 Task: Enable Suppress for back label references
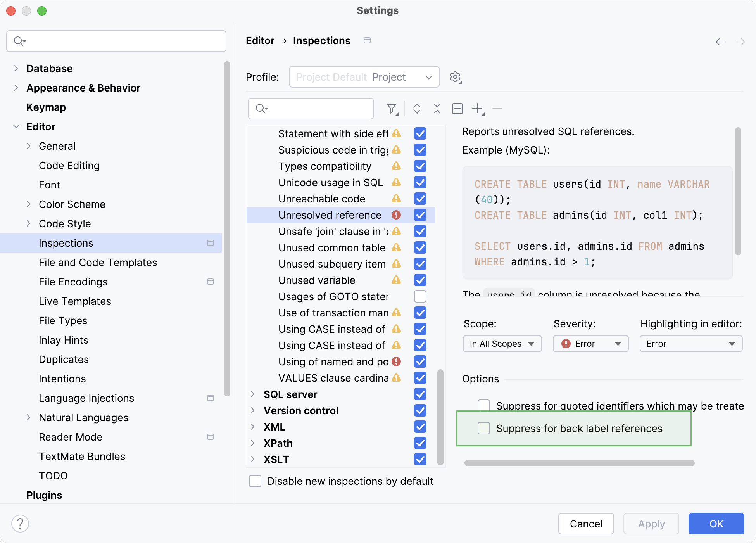pos(483,428)
